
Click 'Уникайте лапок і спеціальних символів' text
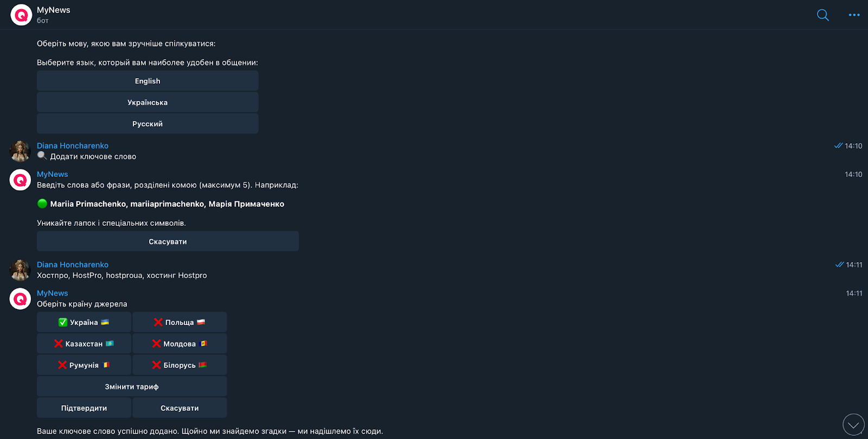click(x=111, y=223)
